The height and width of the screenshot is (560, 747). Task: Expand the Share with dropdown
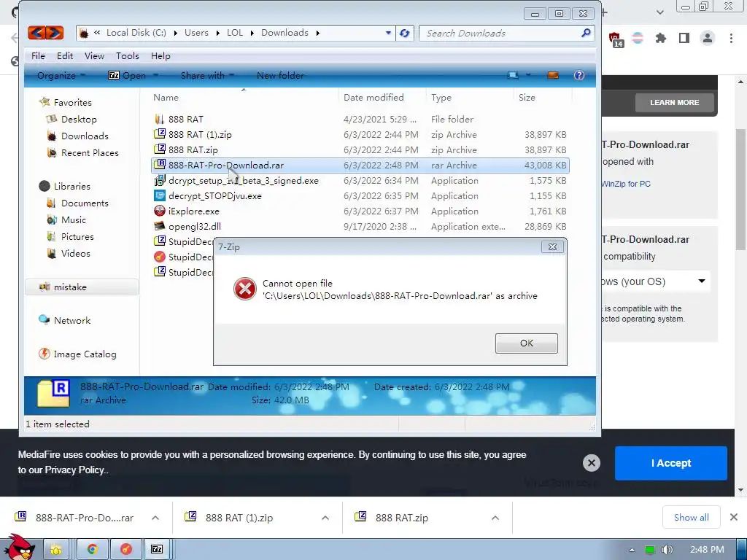[207, 75]
